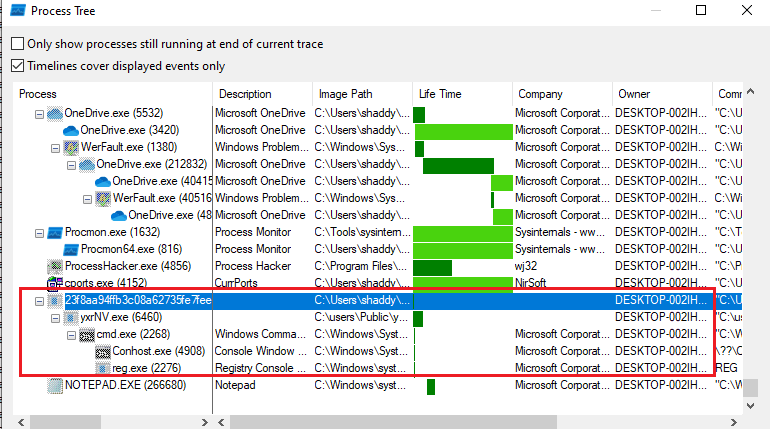The height and width of the screenshot is (429, 770).
Task: Click the ProcessHacker.exe (4856) icon
Action: [55, 266]
